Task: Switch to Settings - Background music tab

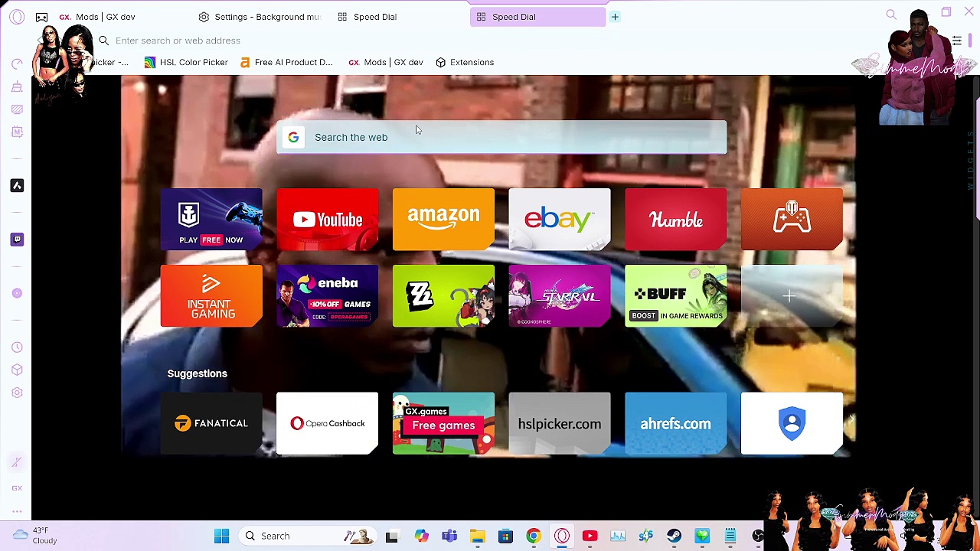Action: pos(258,17)
